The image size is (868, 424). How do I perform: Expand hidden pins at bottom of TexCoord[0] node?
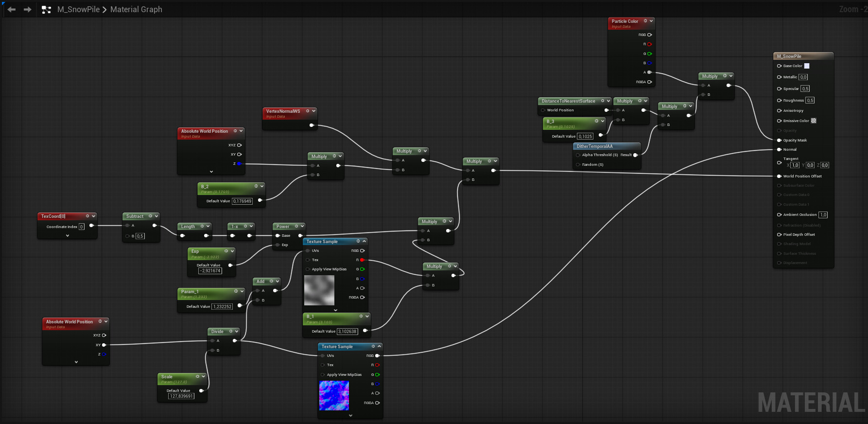[68, 235]
